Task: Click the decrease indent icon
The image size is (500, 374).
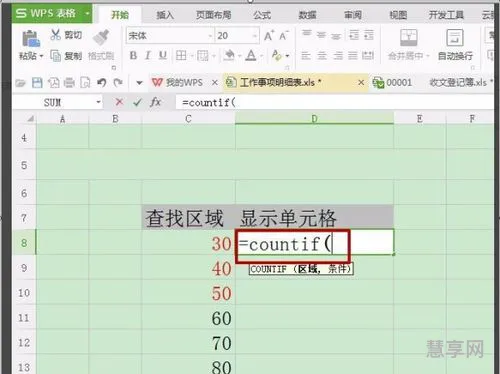Action: [354, 35]
